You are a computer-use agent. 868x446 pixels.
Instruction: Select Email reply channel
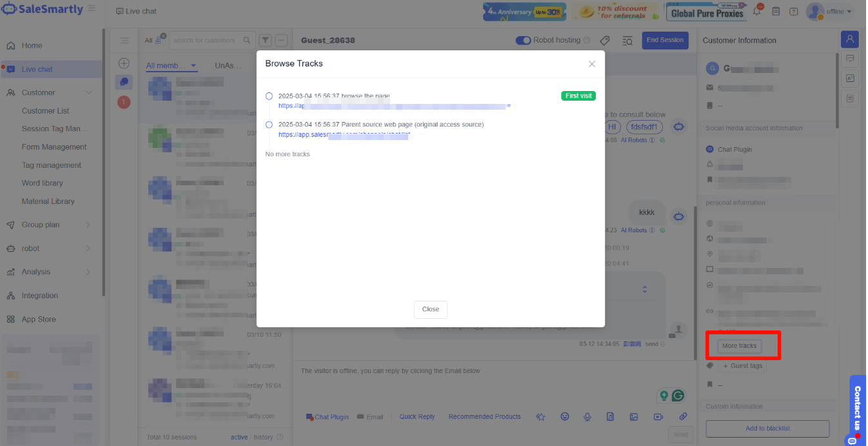coord(370,417)
